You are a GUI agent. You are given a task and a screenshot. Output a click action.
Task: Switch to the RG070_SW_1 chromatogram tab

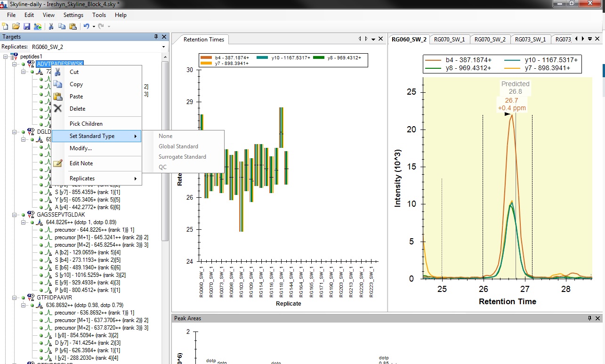pyautogui.click(x=449, y=40)
